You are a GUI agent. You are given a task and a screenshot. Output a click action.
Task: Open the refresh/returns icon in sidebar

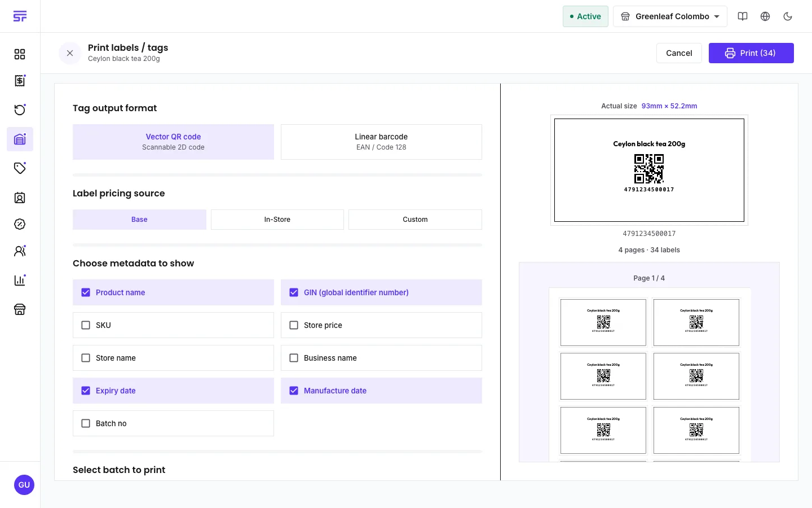pyautogui.click(x=20, y=110)
